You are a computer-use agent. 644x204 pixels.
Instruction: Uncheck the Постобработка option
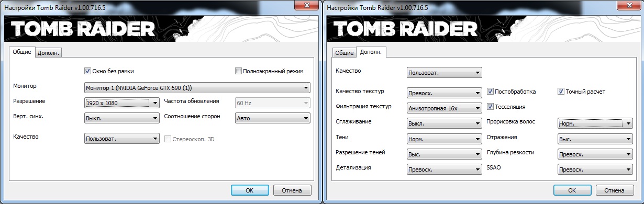coord(491,92)
